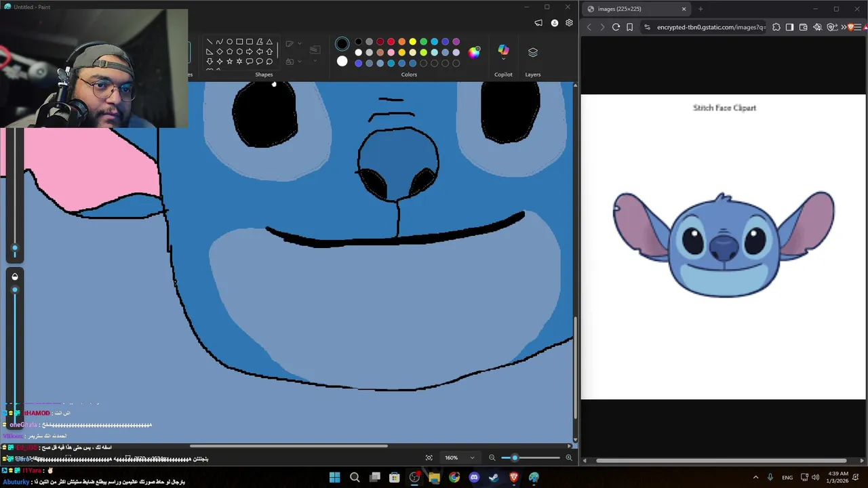
Task: View site information icon in address bar
Action: pyautogui.click(x=647, y=27)
